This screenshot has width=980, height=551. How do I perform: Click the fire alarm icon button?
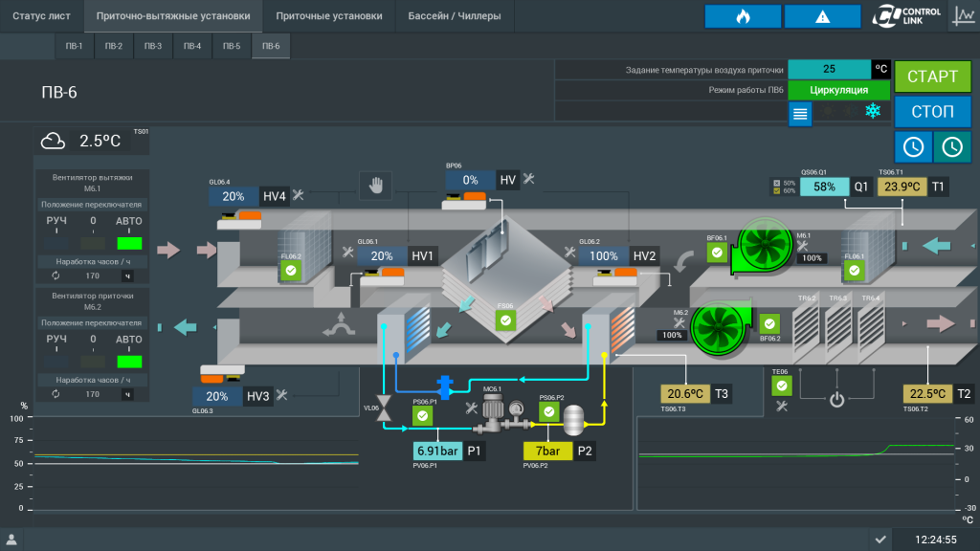(743, 16)
